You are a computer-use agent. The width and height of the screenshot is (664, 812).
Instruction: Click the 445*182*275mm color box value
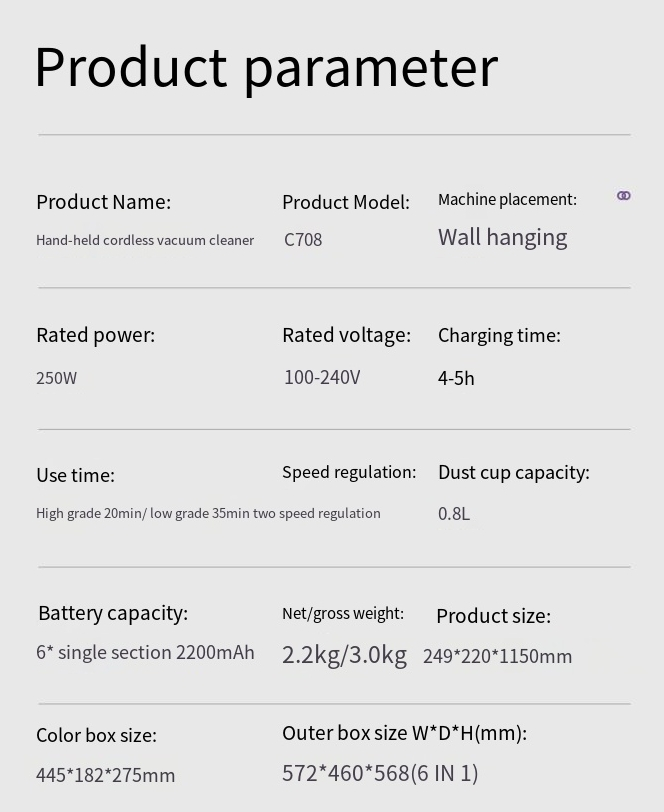(x=105, y=775)
